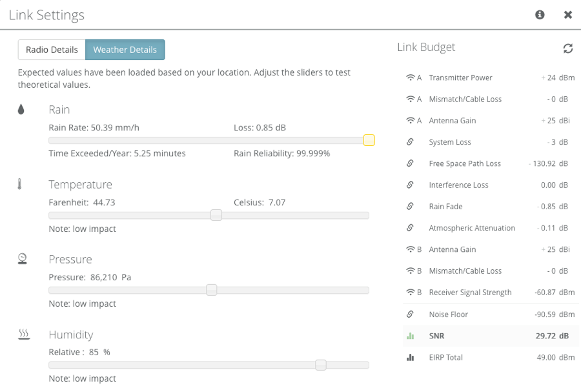Switch to the Radio Details tab

coord(52,50)
